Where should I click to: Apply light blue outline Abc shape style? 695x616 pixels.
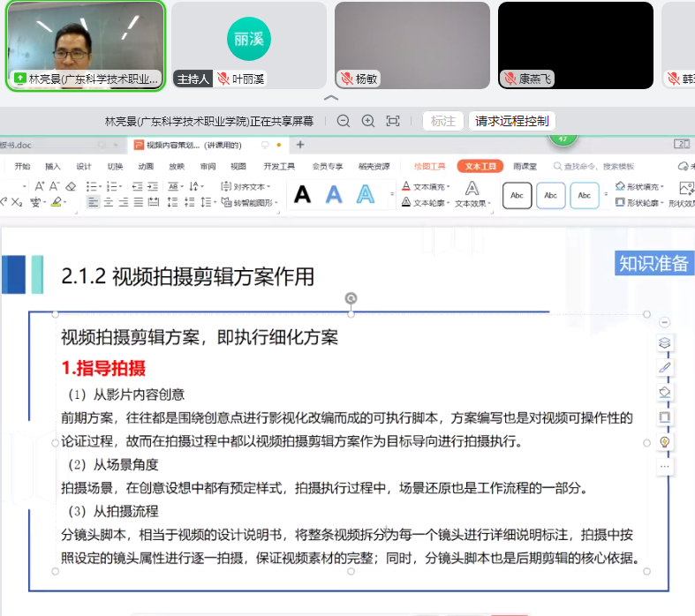pyautogui.click(x=585, y=195)
